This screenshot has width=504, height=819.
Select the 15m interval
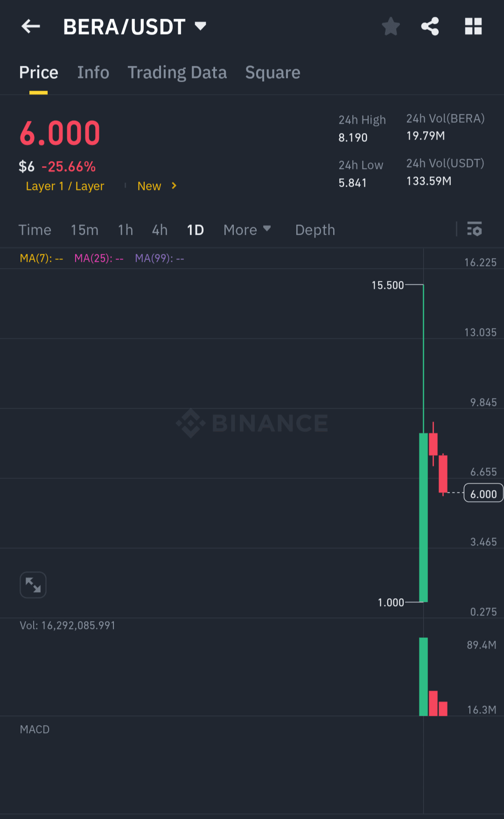84,230
